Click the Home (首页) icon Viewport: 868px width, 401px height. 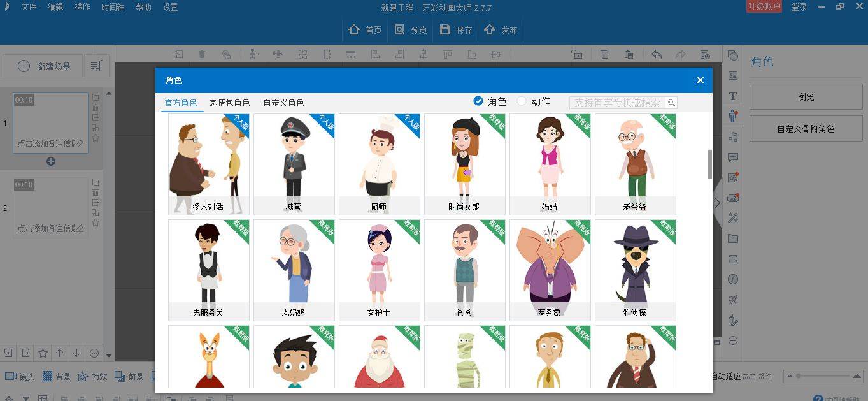354,30
